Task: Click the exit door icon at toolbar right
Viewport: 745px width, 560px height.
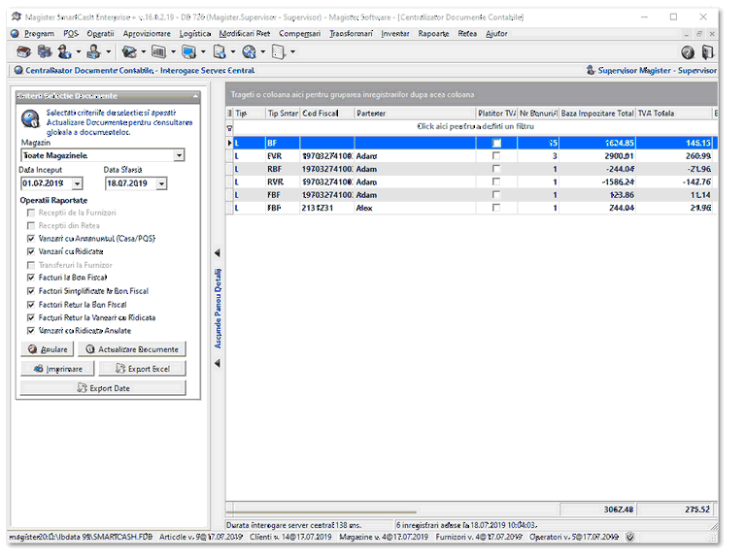Action: point(708,51)
